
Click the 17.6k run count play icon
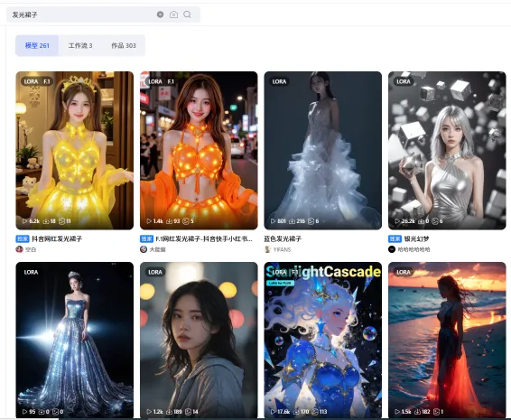point(273,412)
